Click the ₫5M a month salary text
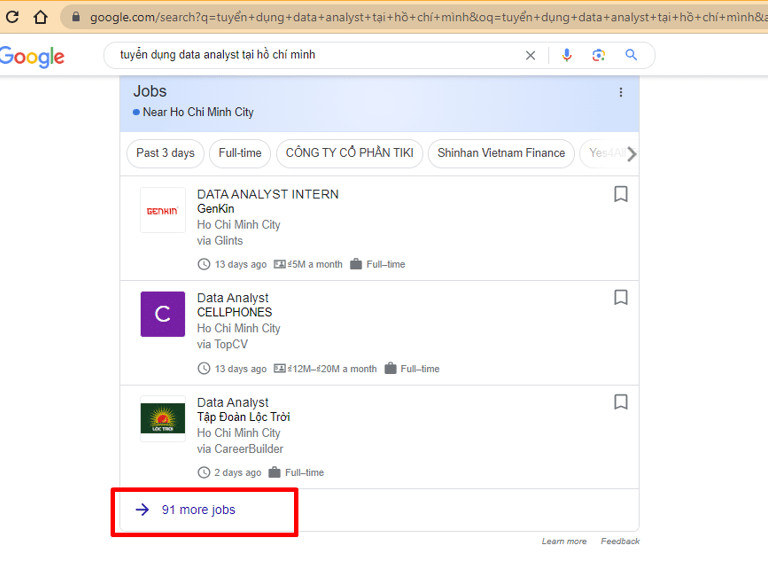The image size is (768, 561). click(x=315, y=265)
